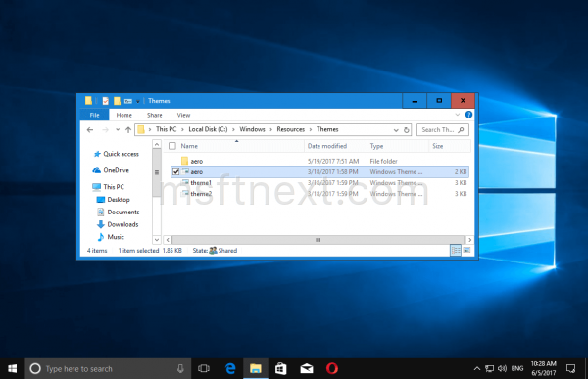This screenshot has width=588, height=379.
Task: Uncheck the aero theme file checkbox
Action: tap(175, 172)
